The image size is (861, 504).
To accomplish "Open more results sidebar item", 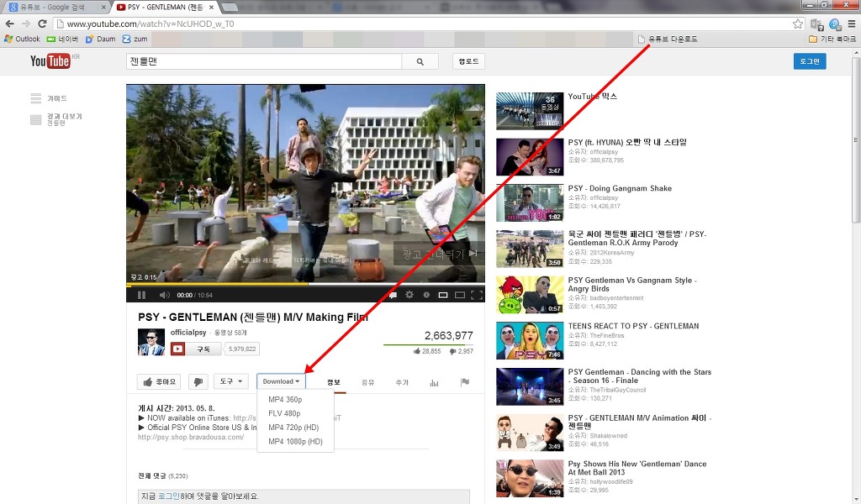I will (x=56, y=119).
